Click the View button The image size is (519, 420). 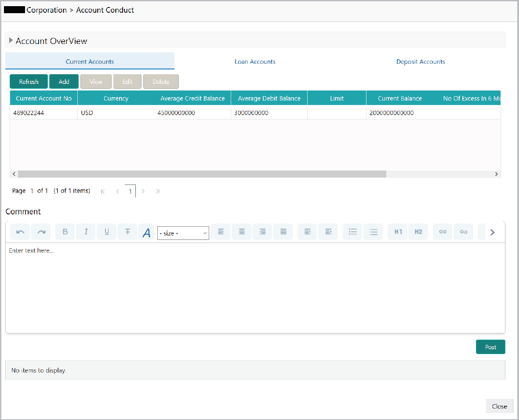tap(96, 81)
